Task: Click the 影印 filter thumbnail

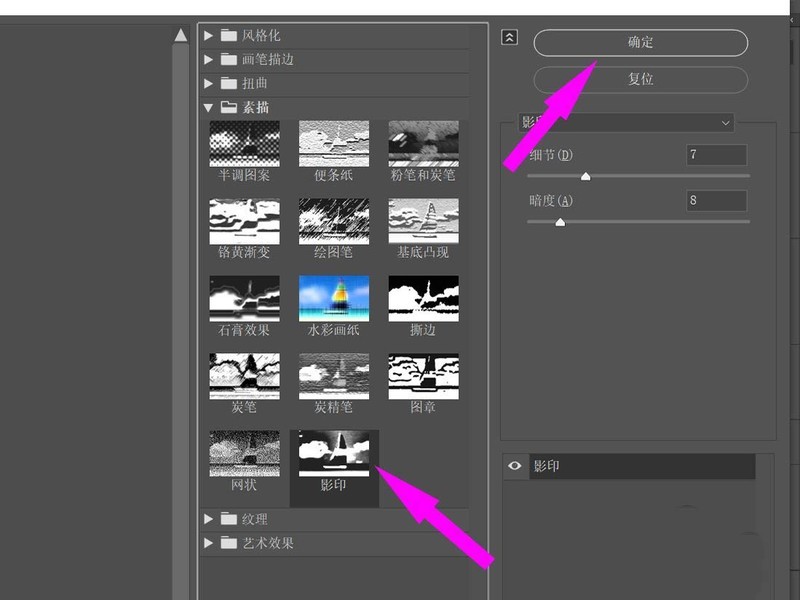Action: (x=334, y=452)
